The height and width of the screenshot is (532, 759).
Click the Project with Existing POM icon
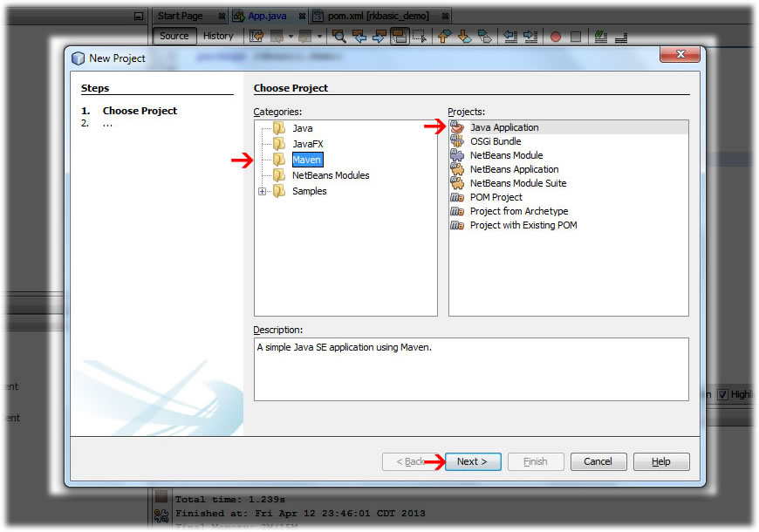[457, 226]
